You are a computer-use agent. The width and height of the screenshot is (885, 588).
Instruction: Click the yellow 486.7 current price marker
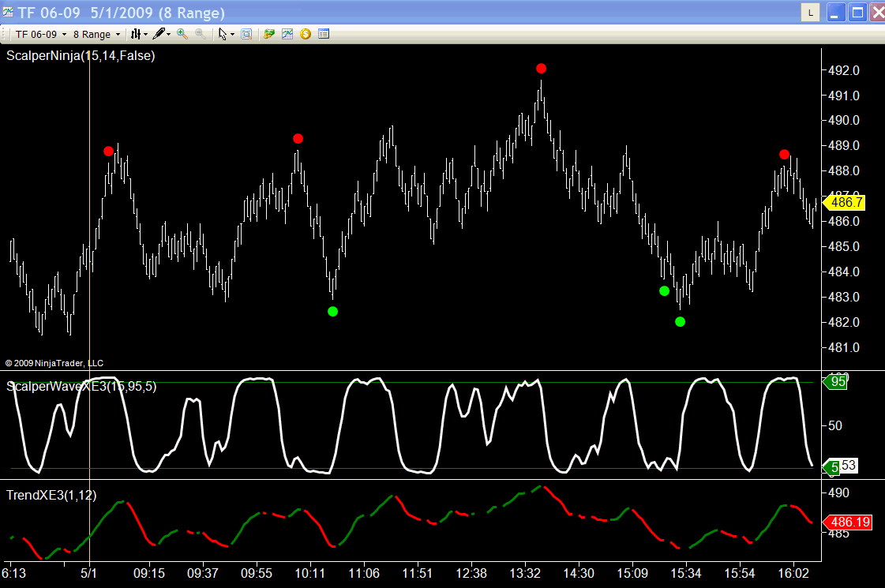click(844, 203)
